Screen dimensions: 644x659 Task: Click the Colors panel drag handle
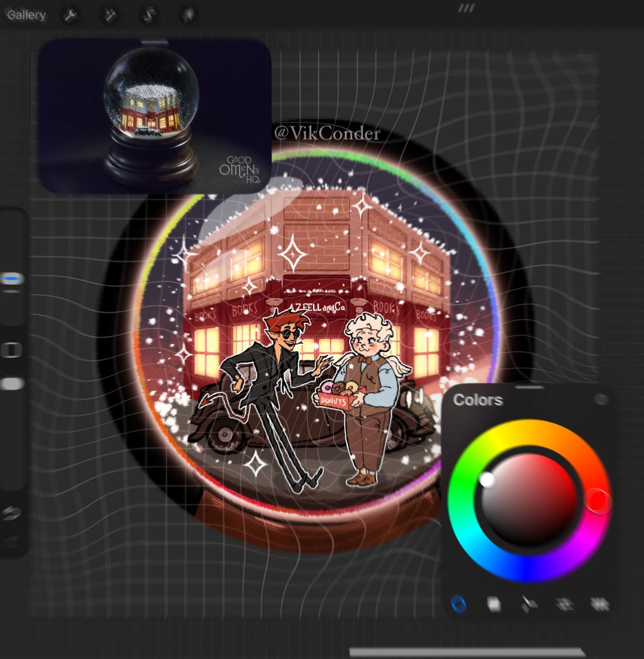tap(529, 387)
